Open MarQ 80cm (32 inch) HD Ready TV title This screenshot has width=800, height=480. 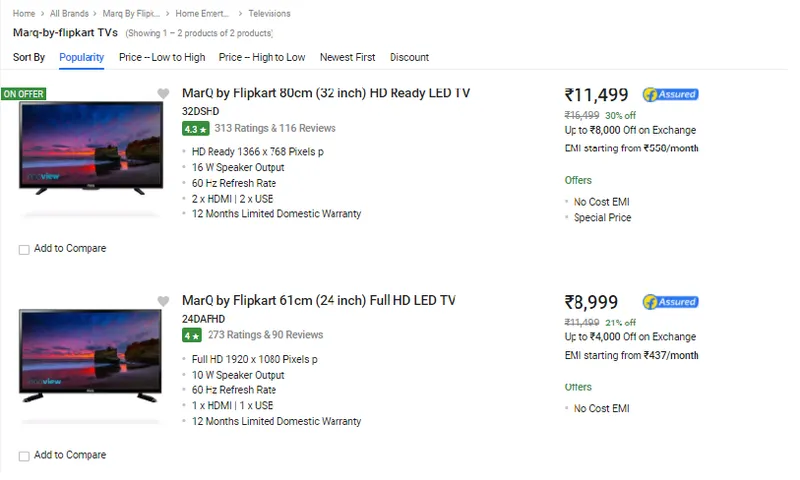point(326,93)
